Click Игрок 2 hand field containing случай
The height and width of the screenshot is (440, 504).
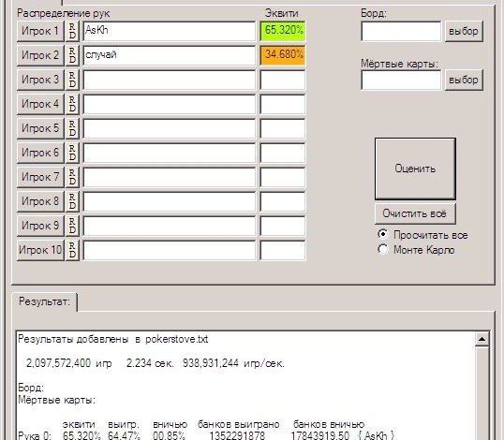coord(169,55)
